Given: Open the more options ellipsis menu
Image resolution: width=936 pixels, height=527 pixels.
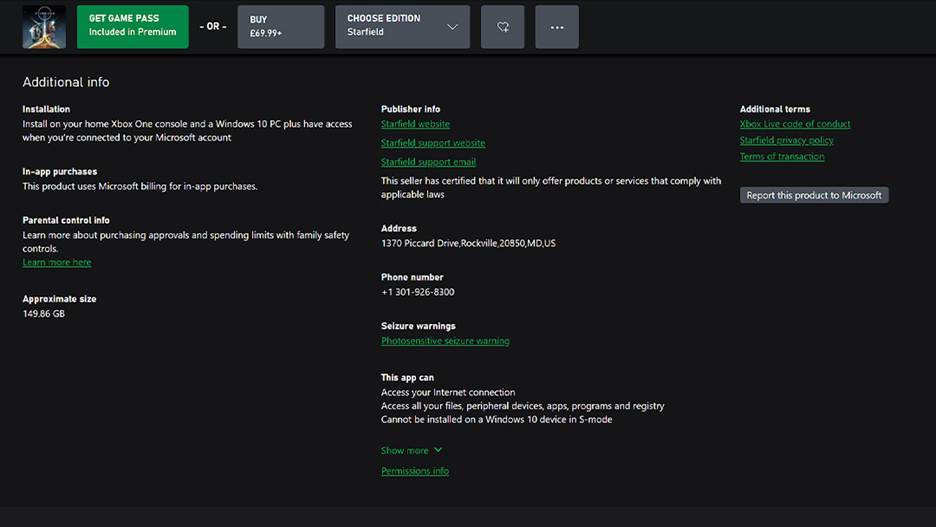Looking at the screenshot, I should [557, 27].
